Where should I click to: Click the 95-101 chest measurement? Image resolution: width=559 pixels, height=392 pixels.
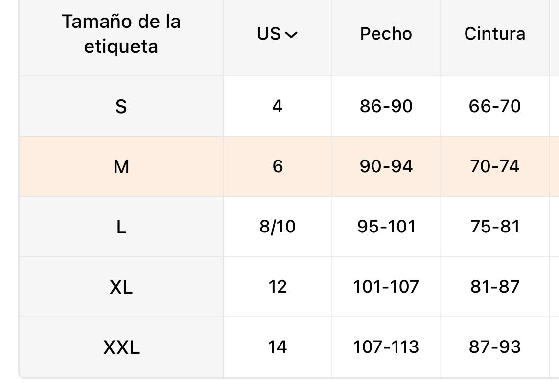386,227
